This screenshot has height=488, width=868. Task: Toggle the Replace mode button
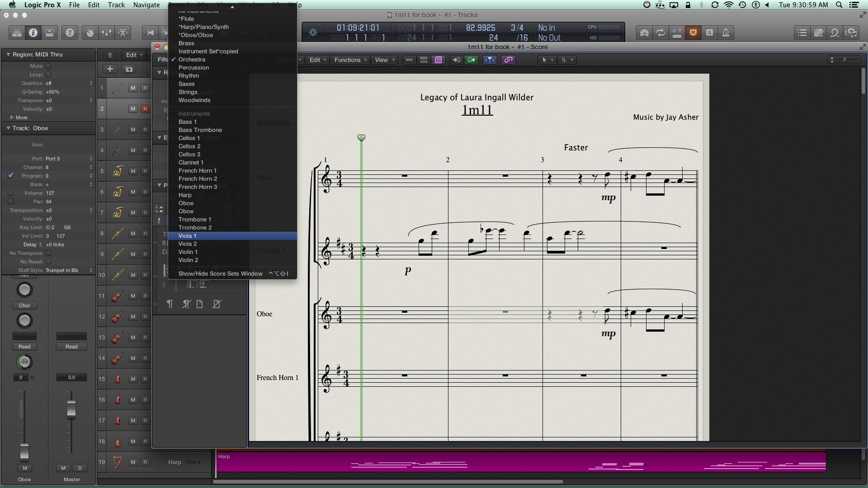(x=677, y=33)
